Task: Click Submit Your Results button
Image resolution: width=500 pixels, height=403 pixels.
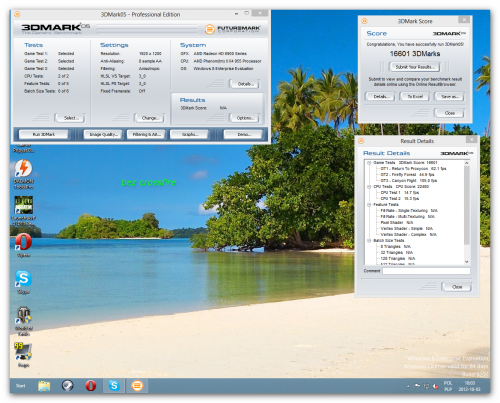Action: click(x=415, y=67)
